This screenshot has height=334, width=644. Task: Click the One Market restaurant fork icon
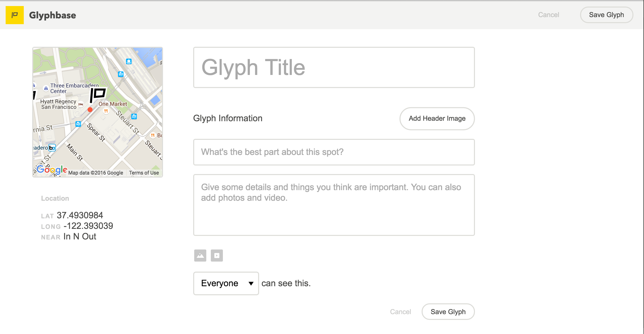pyautogui.click(x=106, y=111)
